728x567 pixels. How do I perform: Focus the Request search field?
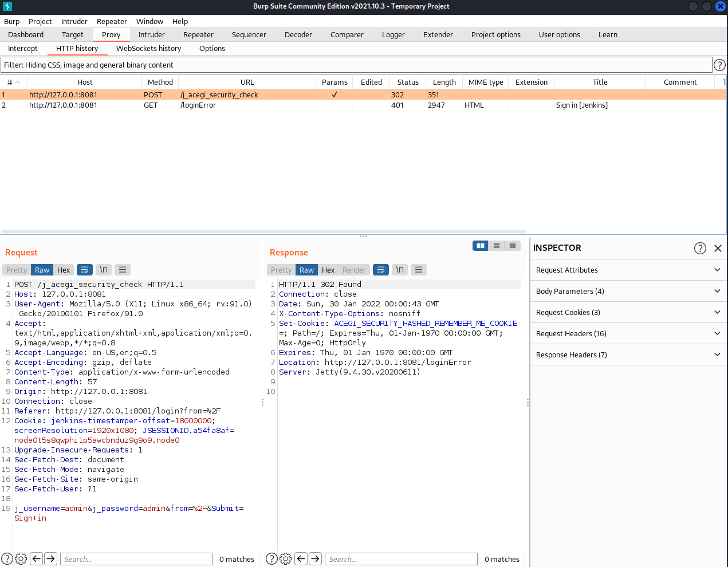136,559
